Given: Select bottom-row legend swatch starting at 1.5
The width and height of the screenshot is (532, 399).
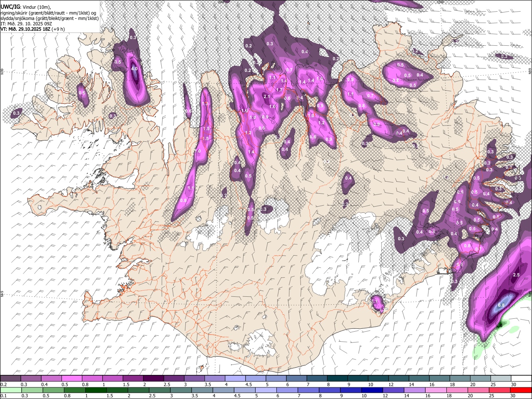Looking at the screenshot, I should (117, 390).
